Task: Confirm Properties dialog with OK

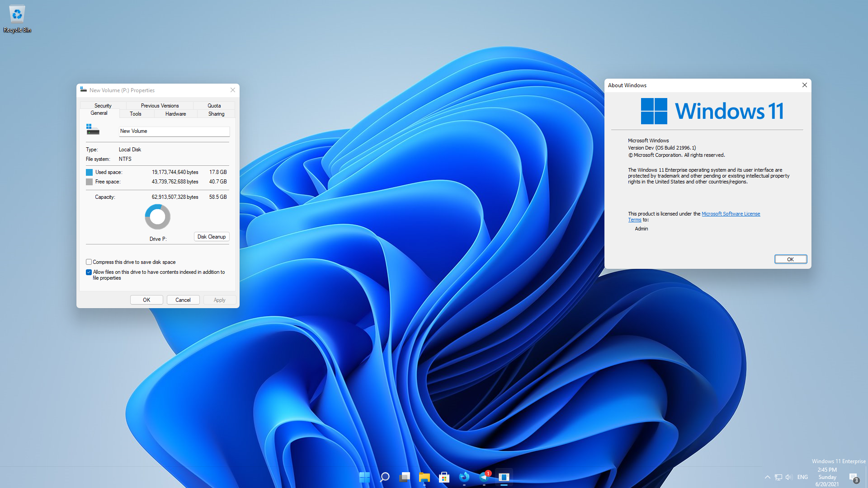Action: [146, 300]
